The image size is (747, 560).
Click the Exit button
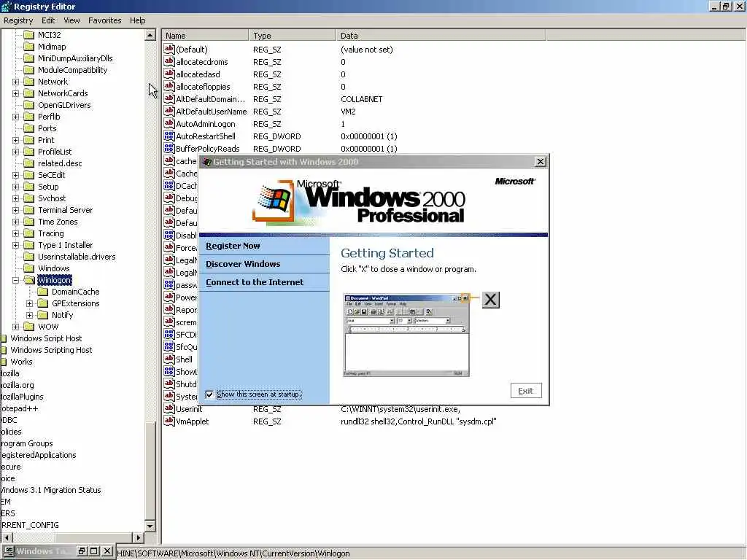click(526, 391)
